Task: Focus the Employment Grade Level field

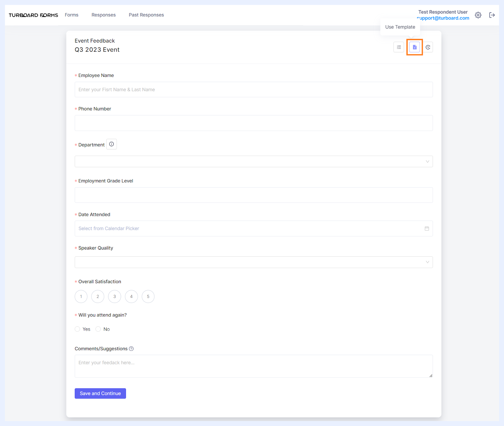Action: pyautogui.click(x=254, y=195)
